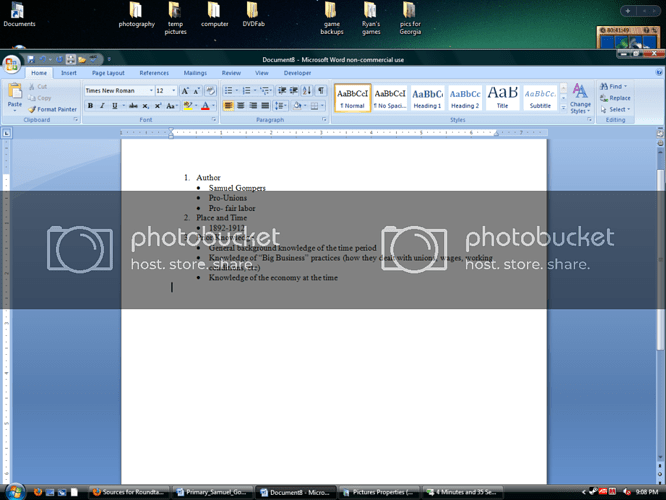Apply the Heading 1 style
This screenshot has width=666, height=500.
[427, 98]
